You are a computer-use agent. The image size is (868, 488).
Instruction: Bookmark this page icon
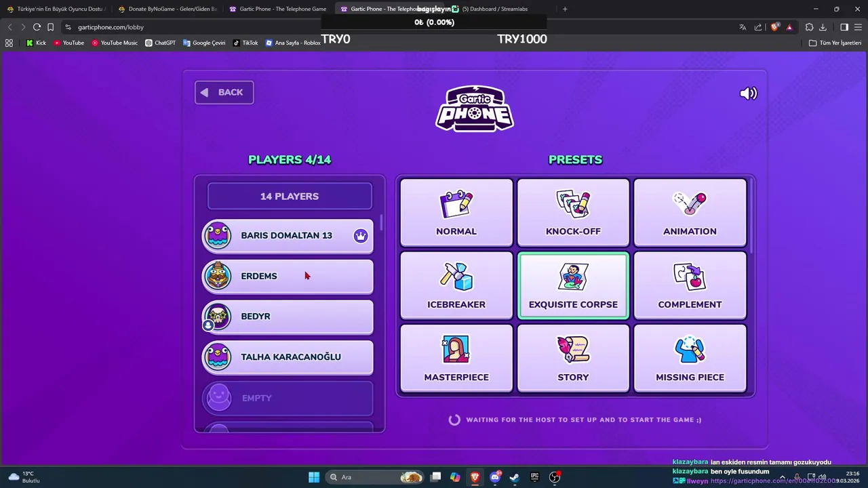click(51, 27)
